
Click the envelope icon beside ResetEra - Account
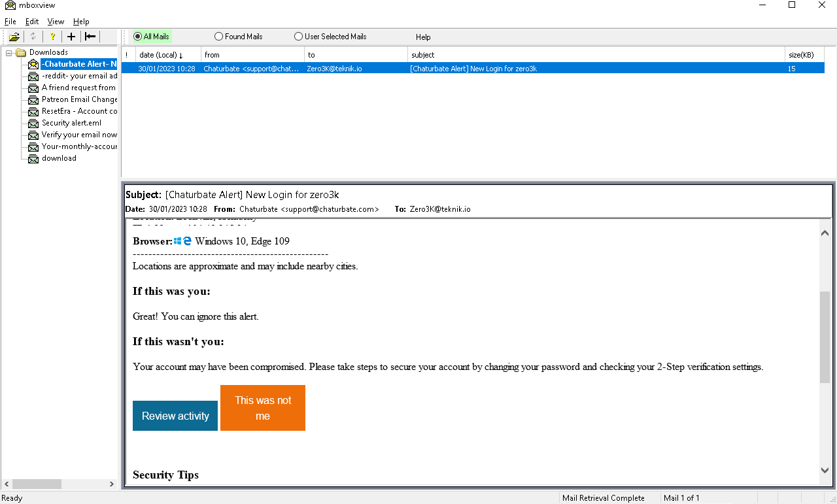[33, 111]
